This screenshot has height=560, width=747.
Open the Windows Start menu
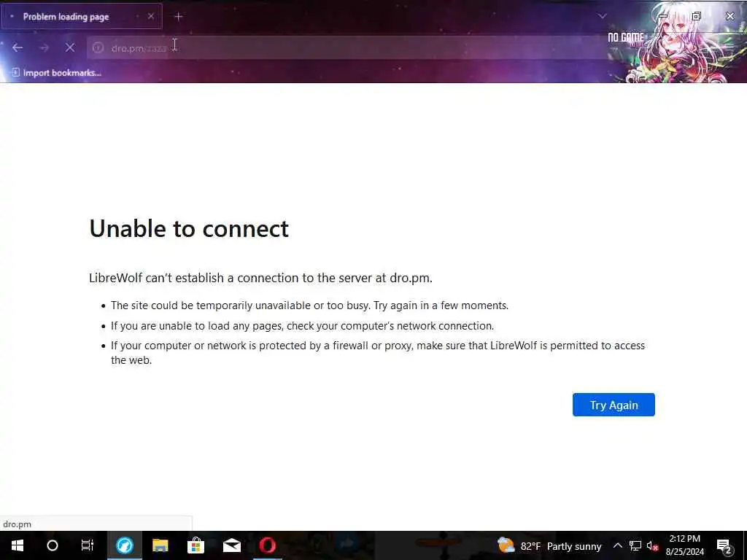click(18, 545)
